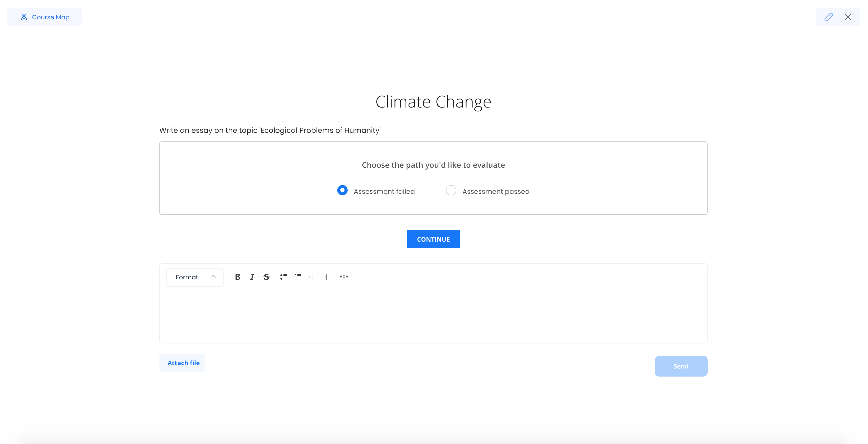Open the Format dropdown

(195, 277)
